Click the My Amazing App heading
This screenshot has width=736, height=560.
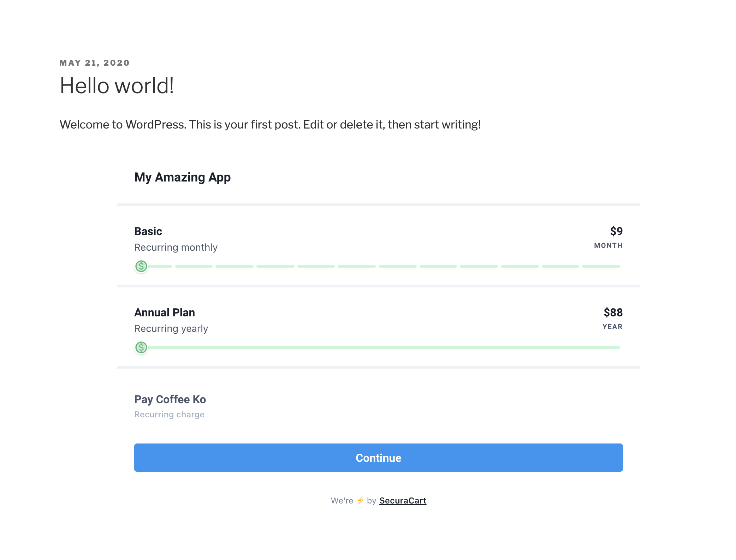[182, 177]
